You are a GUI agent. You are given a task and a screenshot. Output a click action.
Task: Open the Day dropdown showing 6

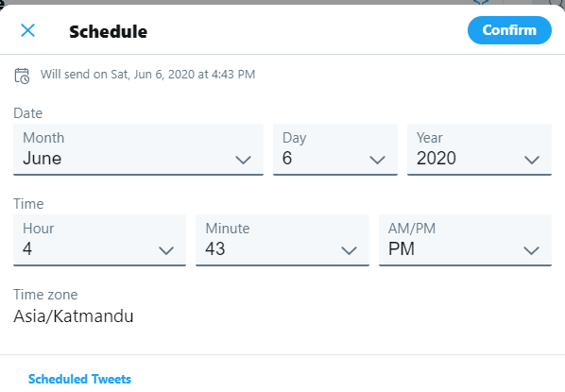coord(335,149)
